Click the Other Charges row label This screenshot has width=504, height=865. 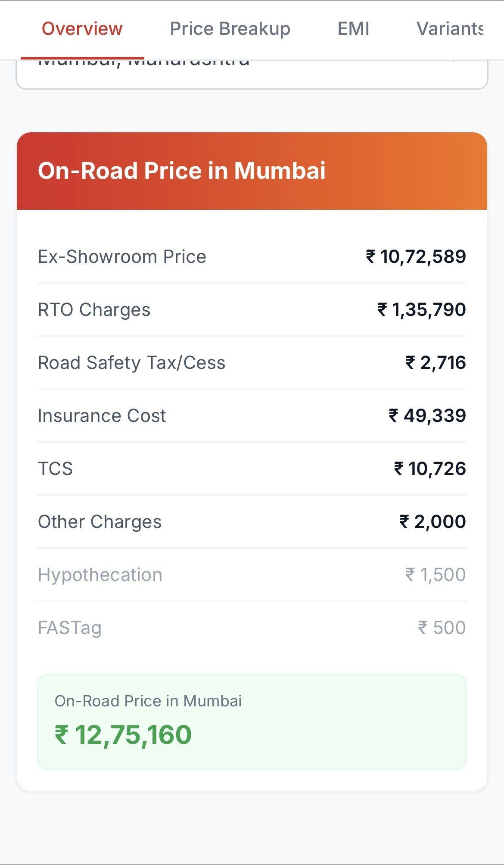(x=100, y=522)
